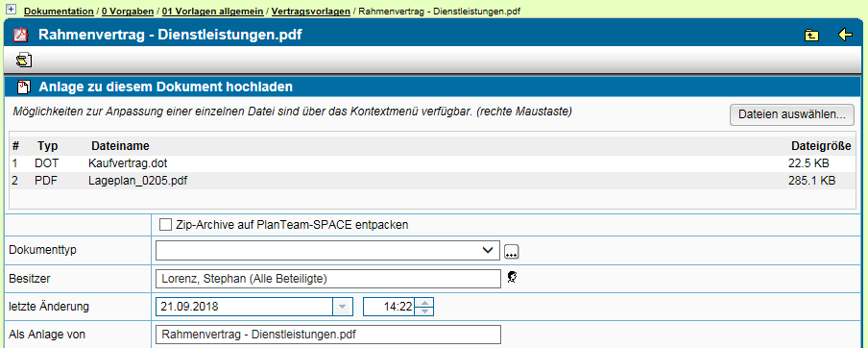The height and width of the screenshot is (348, 868).
Task: Click the folder-up icon in title bar
Action: click(811, 35)
